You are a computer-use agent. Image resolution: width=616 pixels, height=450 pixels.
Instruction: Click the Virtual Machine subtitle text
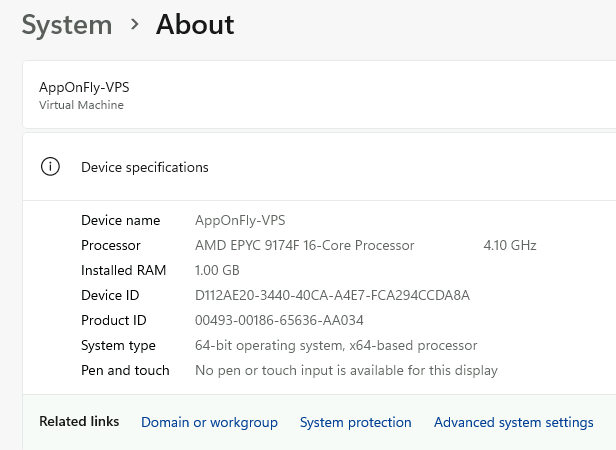tap(81, 105)
